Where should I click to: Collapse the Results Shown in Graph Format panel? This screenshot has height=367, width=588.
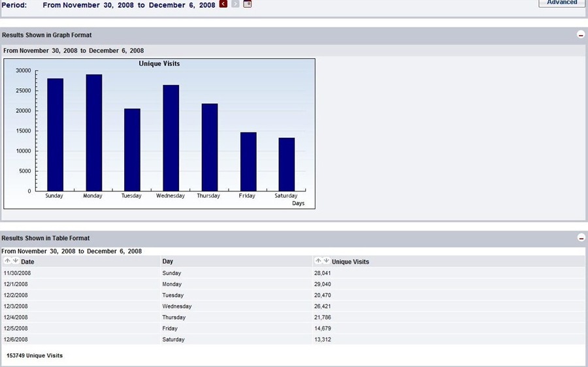click(x=581, y=35)
